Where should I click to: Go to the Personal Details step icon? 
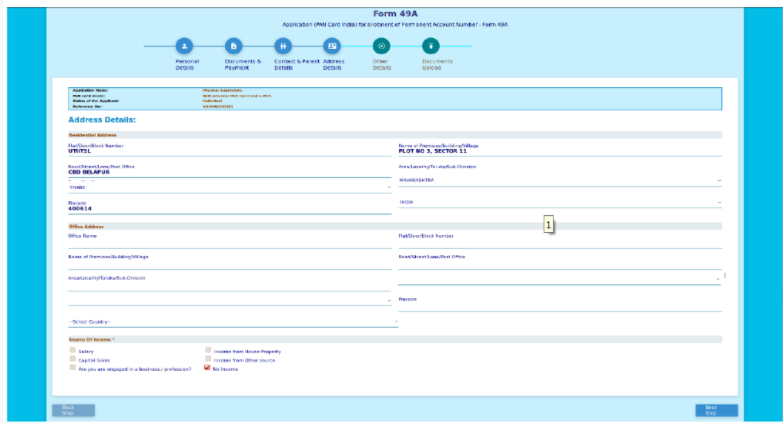(184, 46)
